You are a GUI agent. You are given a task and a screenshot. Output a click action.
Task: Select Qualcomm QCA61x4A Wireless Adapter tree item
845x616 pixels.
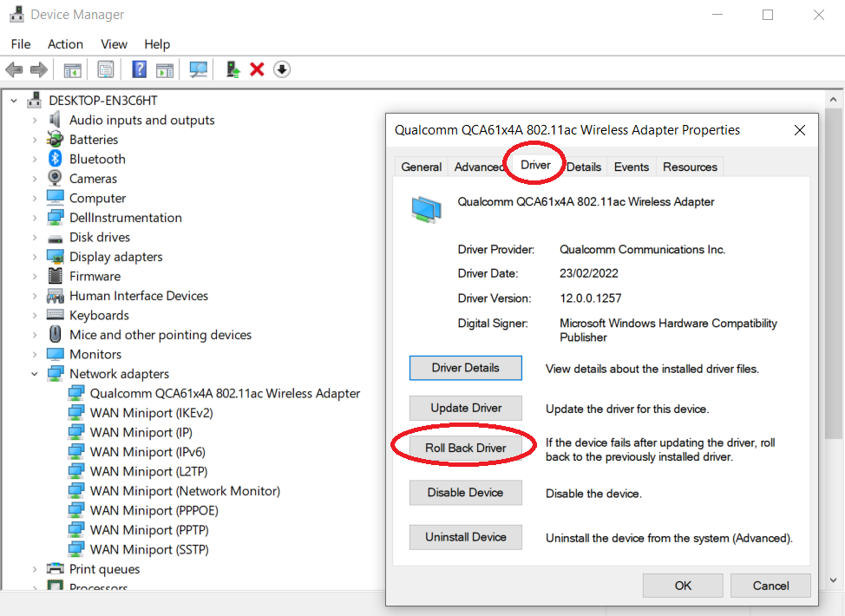(225, 393)
